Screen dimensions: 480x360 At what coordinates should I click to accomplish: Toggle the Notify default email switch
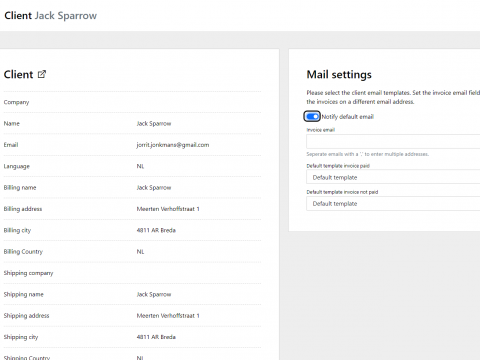pyautogui.click(x=312, y=116)
